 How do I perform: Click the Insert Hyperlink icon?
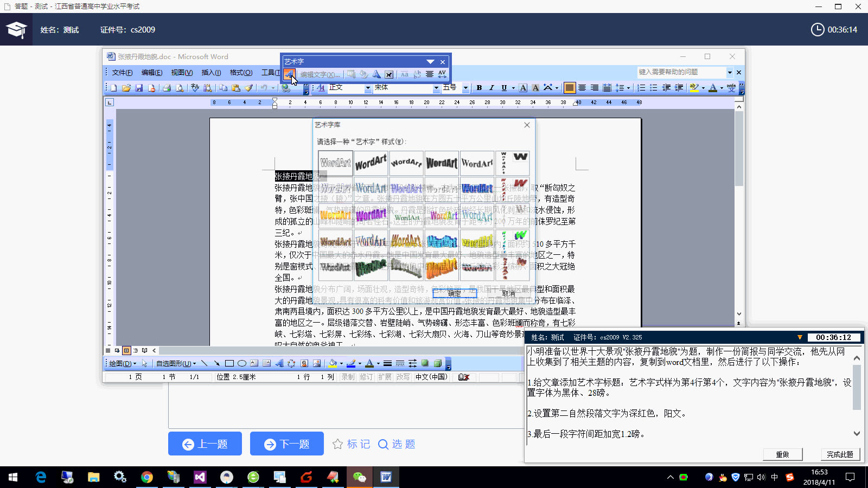point(285,87)
